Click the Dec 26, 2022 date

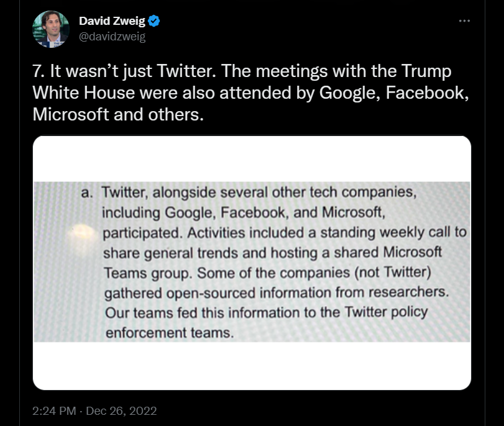tap(123, 410)
